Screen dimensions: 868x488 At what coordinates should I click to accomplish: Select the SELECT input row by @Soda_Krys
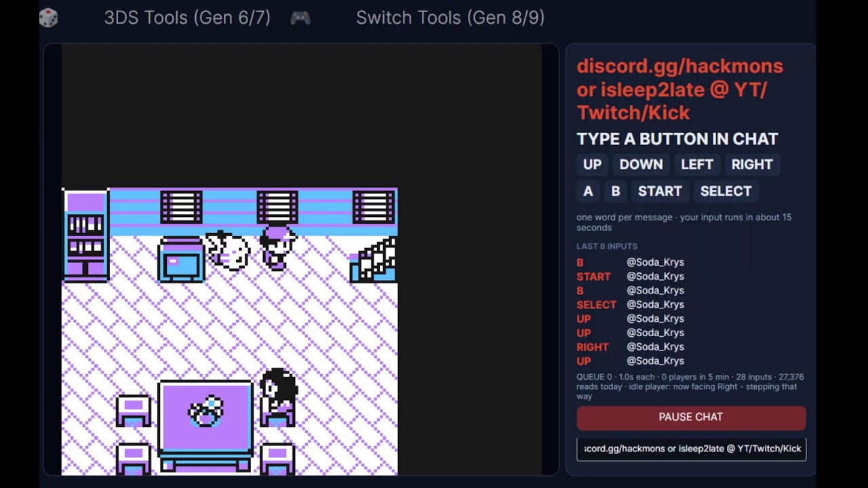click(x=630, y=305)
